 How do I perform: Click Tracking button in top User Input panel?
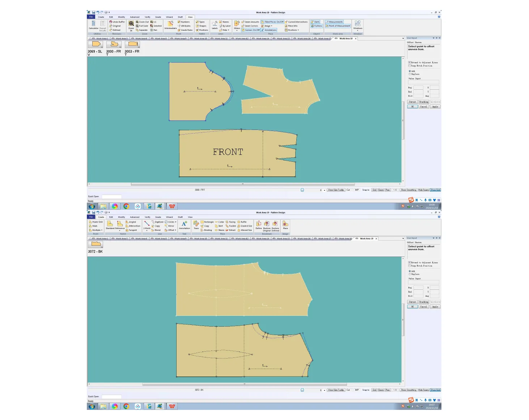[424, 102]
